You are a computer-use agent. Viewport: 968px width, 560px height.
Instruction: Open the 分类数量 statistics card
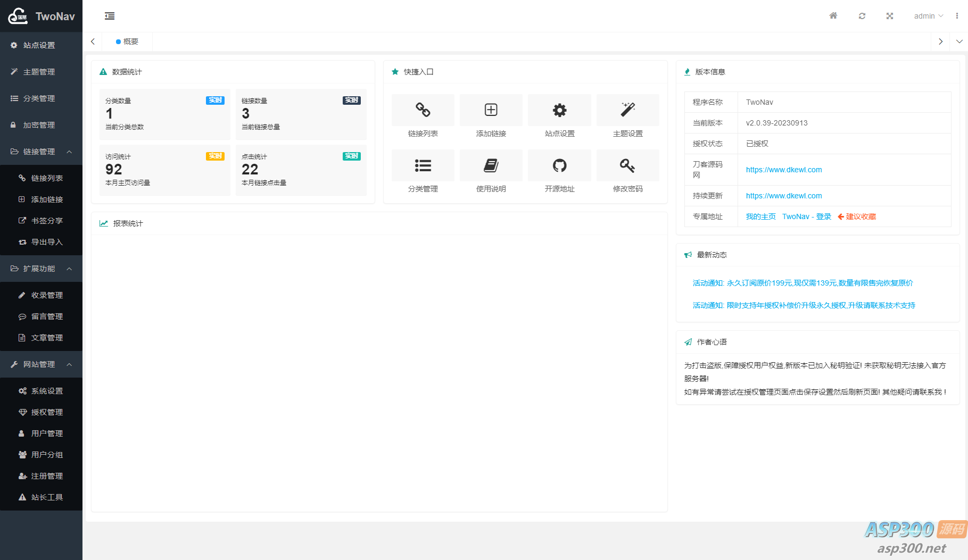(x=165, y=114)
